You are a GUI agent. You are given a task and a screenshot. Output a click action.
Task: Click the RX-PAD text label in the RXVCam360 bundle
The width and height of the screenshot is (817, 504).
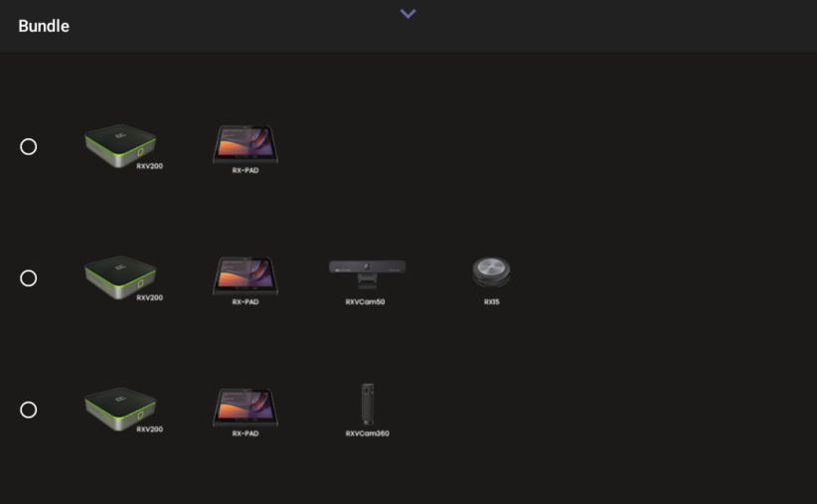pyautogui.click(x=245, y=433)
